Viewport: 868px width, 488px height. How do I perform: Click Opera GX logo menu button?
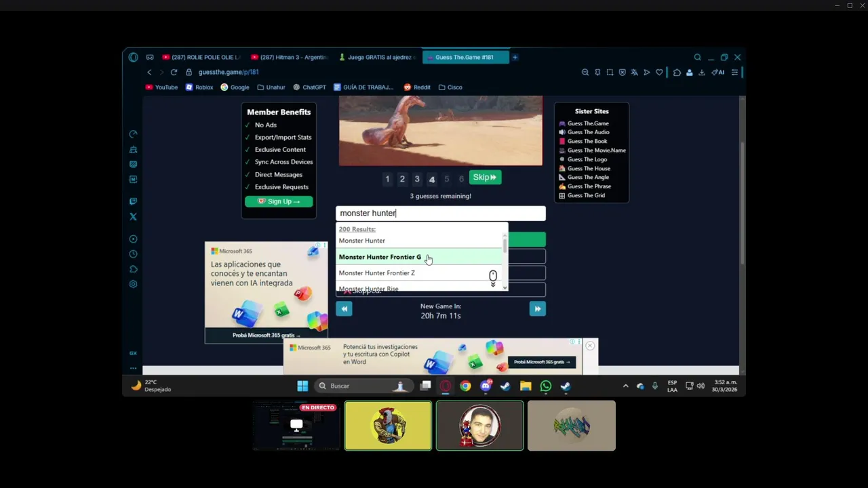[x=133, y=57]
